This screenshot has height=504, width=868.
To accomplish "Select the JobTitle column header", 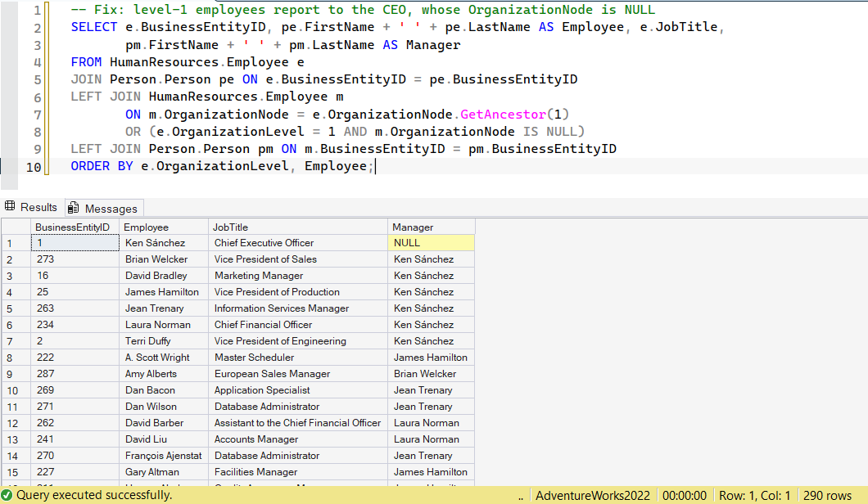I will (x=298, y=227).
